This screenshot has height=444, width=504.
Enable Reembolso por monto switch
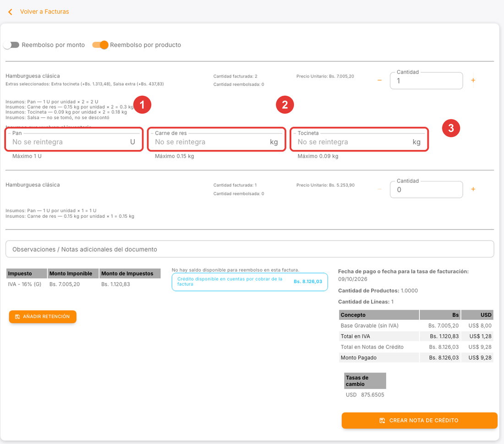tap(11, 45)
